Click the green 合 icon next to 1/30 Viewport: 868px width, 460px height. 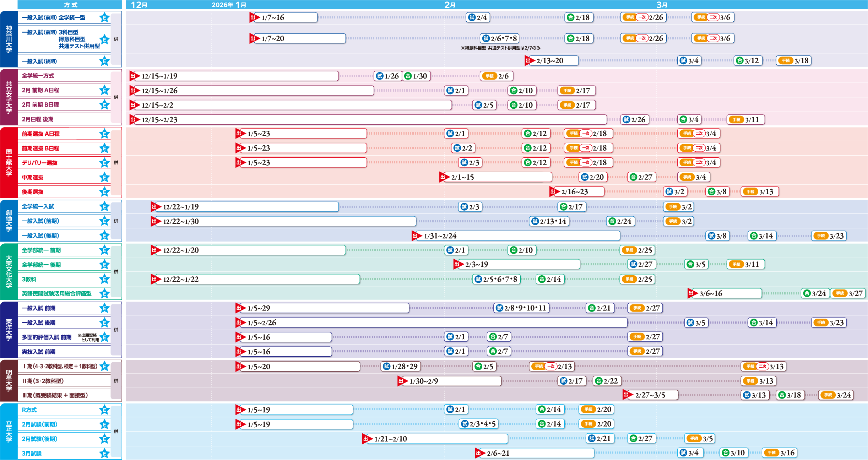[x=408, y=76]
